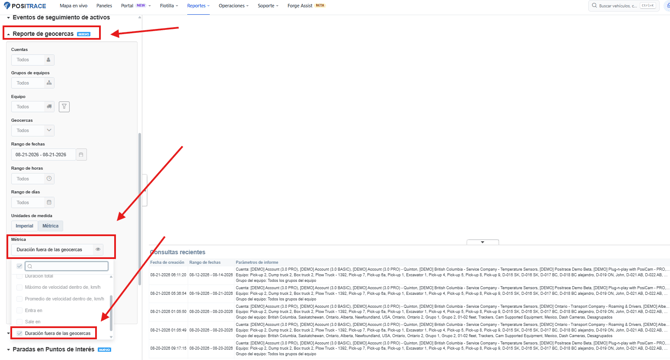The width and height of the screenshot is (670, 360).
Task: Check Promedio de velocidad dentro de option
Action: pos(19,299)
